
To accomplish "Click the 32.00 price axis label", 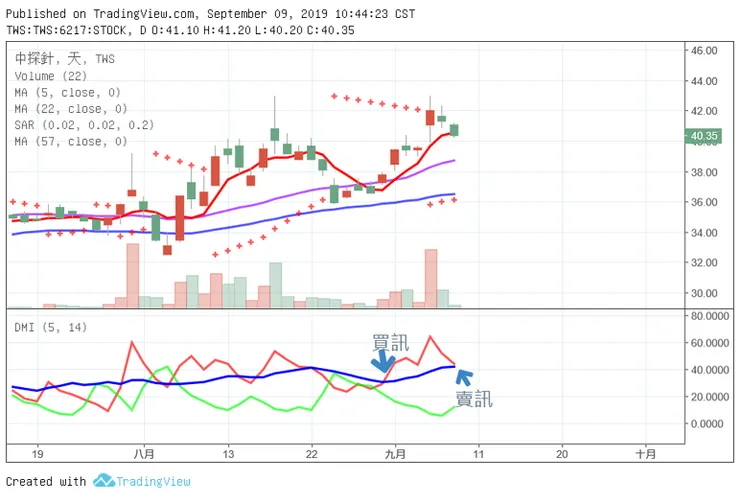I will pyautogui.click(x=704, y=262).
